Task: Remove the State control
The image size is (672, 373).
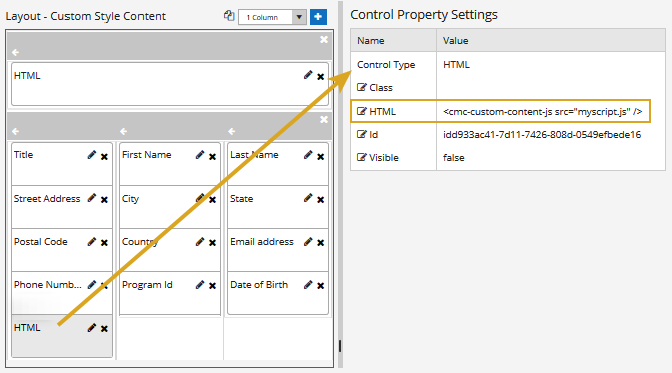Action: click(x=320, y=200)
